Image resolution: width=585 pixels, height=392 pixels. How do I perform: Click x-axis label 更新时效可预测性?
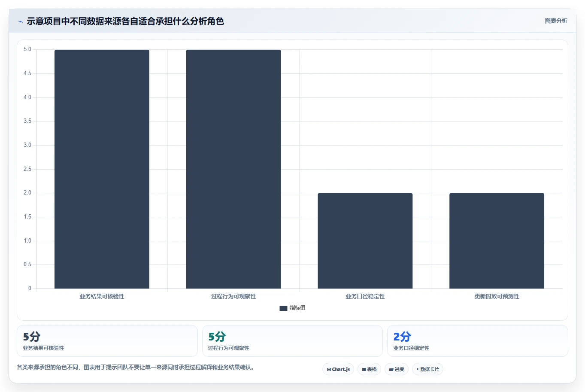pos(497,296)
